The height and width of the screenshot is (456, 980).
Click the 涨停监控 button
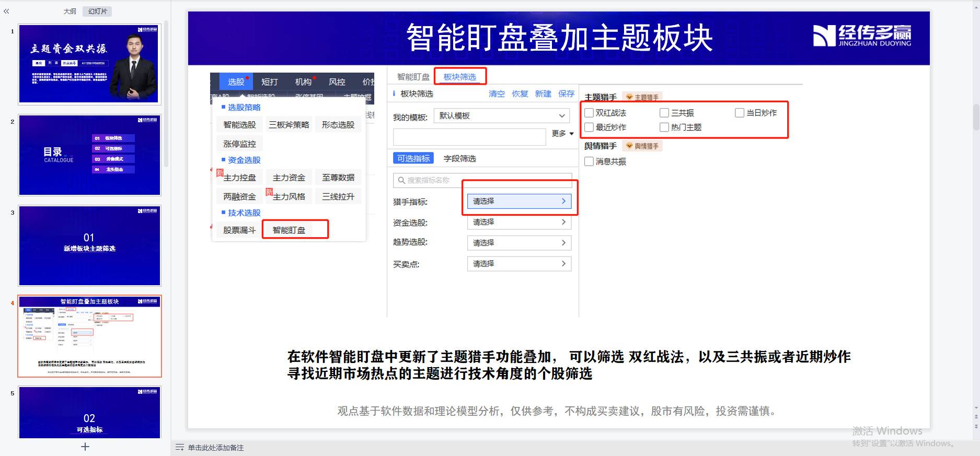point(239,144)
